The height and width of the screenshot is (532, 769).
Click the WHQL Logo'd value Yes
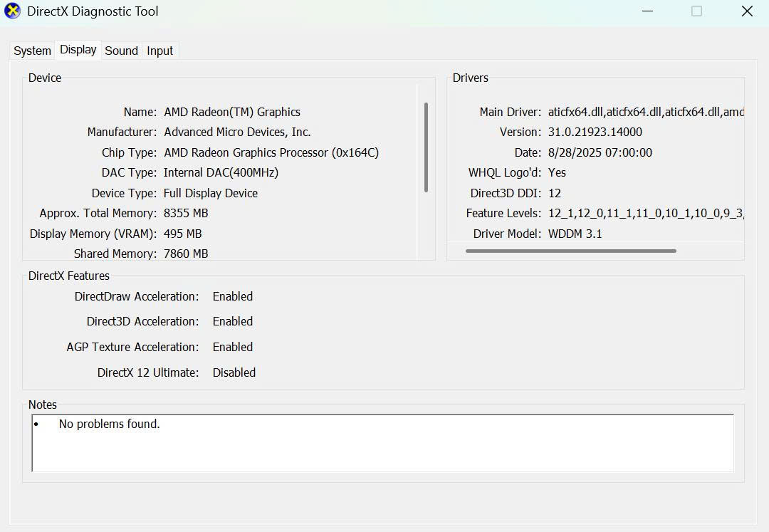tap(557, 173)
